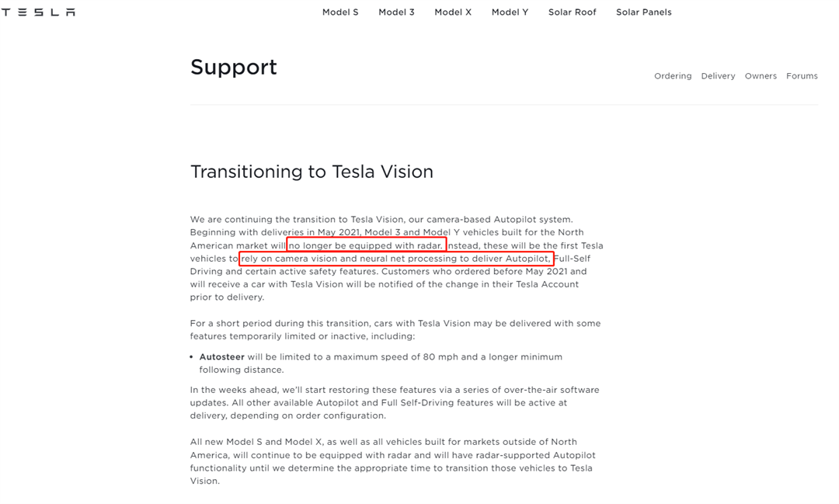The height and width of the screenshot is (504, 839).
Task: Click the highlighted "no longer be equipped with radar" text
Action: pyautogui.click(x=366, y=245)
